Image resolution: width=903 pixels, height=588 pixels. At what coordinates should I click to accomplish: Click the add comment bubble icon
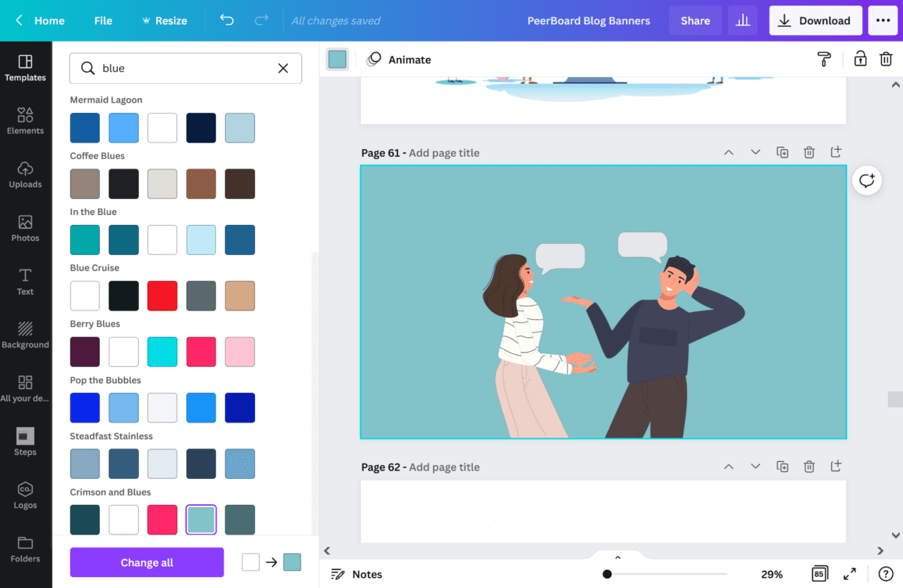click(x=867, y=180)
